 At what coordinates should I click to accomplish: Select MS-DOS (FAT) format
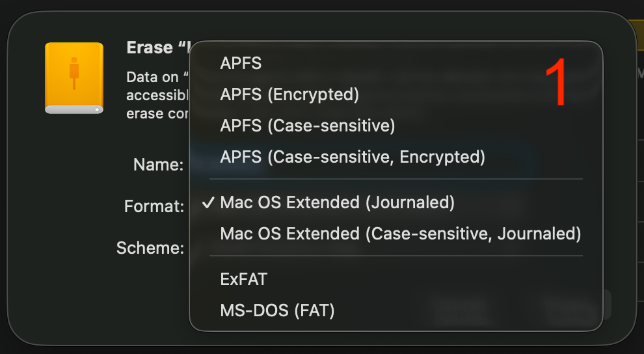[x=277, y=310]
